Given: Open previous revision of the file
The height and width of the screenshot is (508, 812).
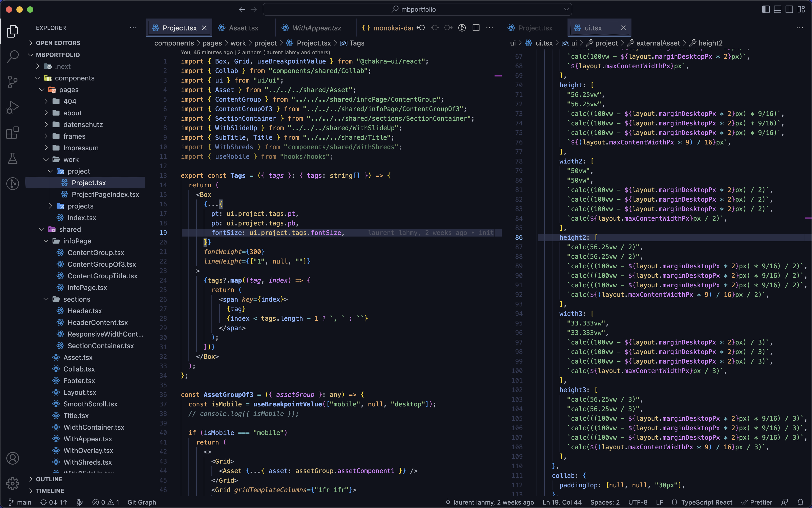Looking at the screenshot, I should [x=421, y=28].
